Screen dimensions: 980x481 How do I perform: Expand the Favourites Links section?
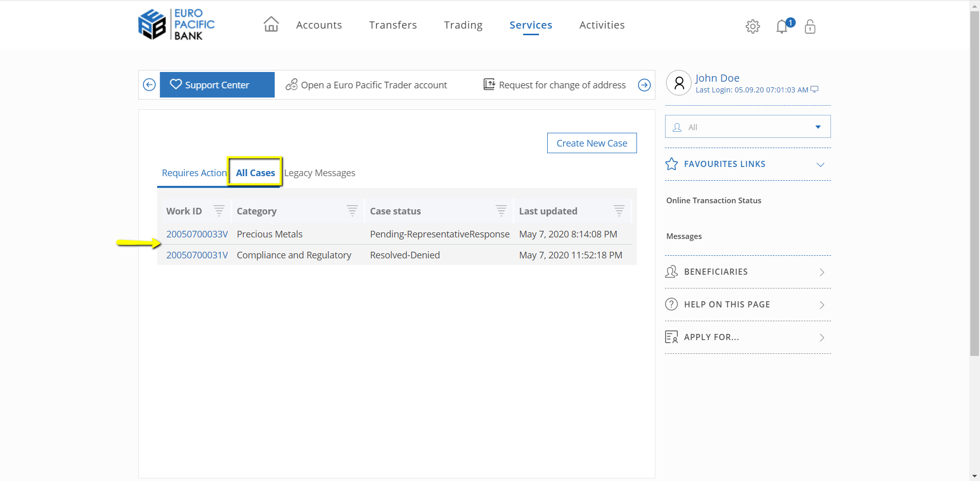click(820, 164)
